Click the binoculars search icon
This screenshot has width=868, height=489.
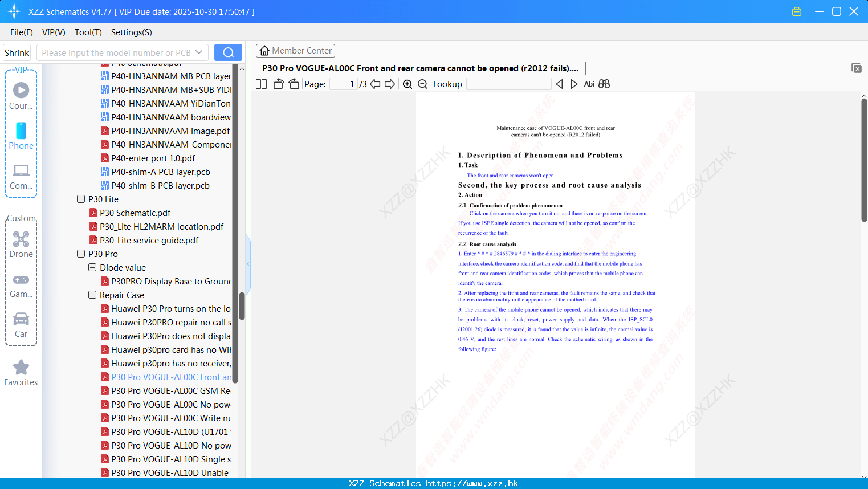pyautogui.click(x=604, y=84)
